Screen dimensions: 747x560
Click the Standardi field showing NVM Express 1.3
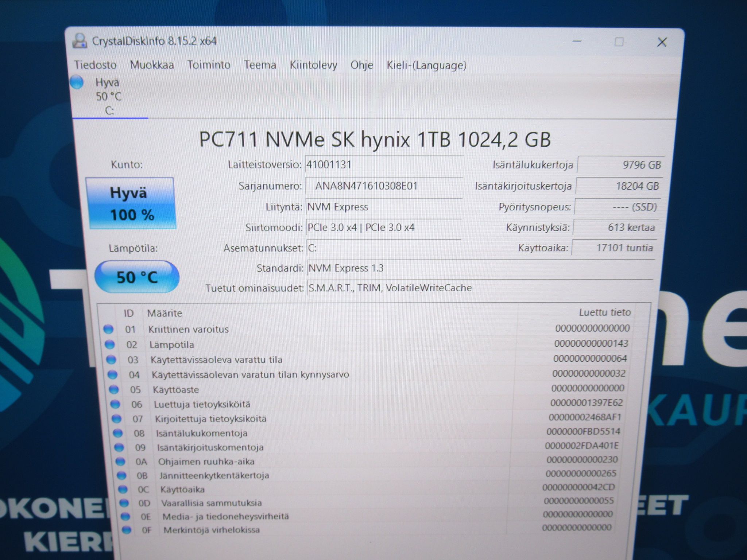coord(480,268)
